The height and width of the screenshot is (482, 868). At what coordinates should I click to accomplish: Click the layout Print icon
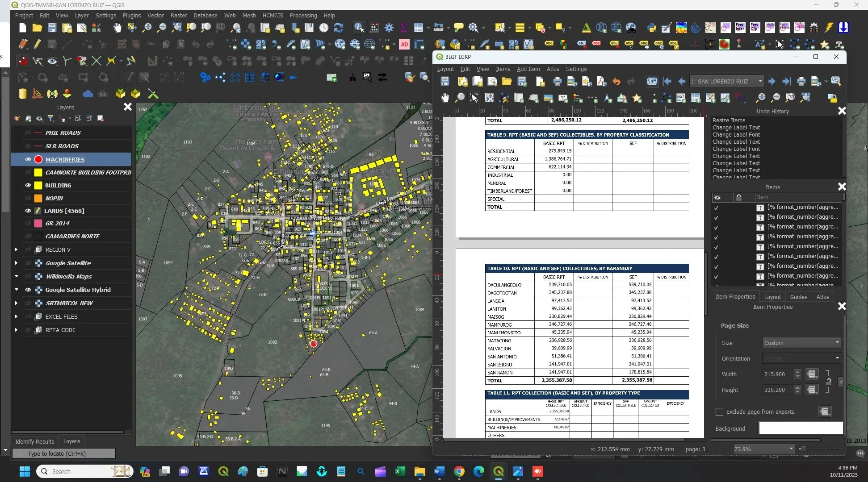(x=557, y=82)
